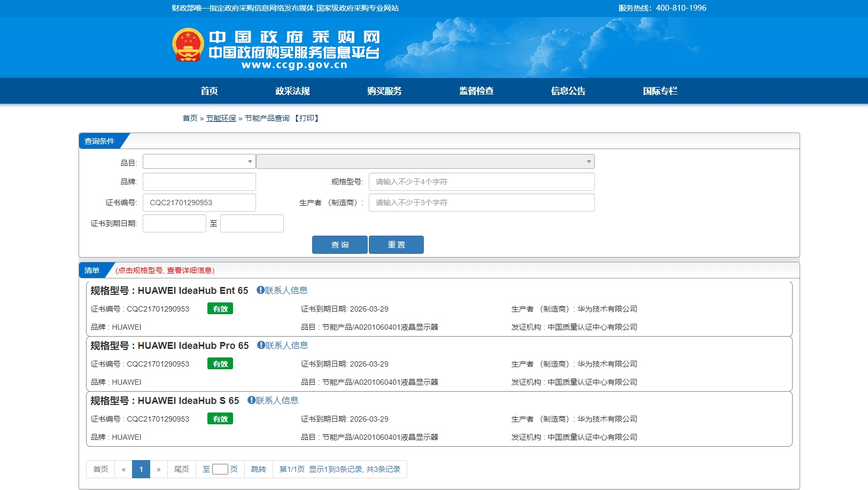Open the 政采法规 navigation menu

pyautogui.click(x=292, y=91)
